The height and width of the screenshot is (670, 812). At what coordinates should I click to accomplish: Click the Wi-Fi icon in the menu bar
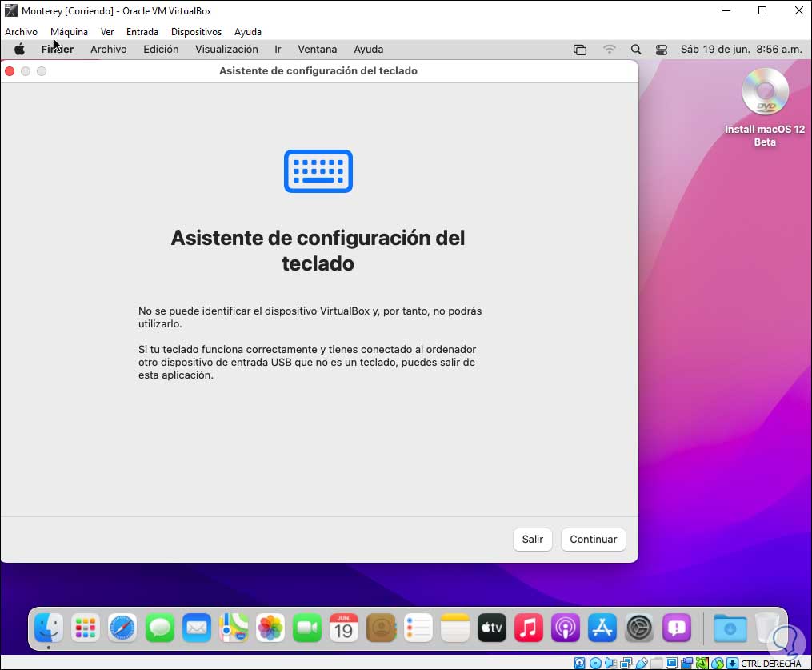pos(610,49)
